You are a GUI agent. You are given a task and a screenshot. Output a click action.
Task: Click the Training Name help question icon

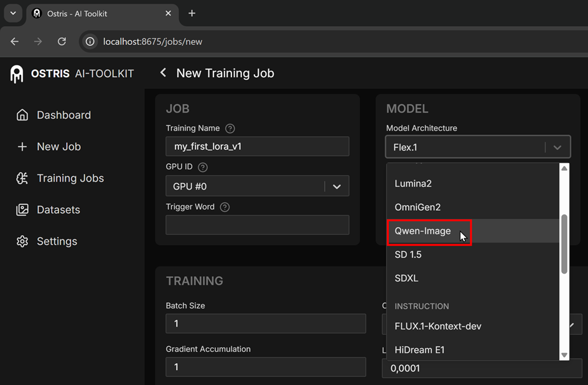[230, 129]
